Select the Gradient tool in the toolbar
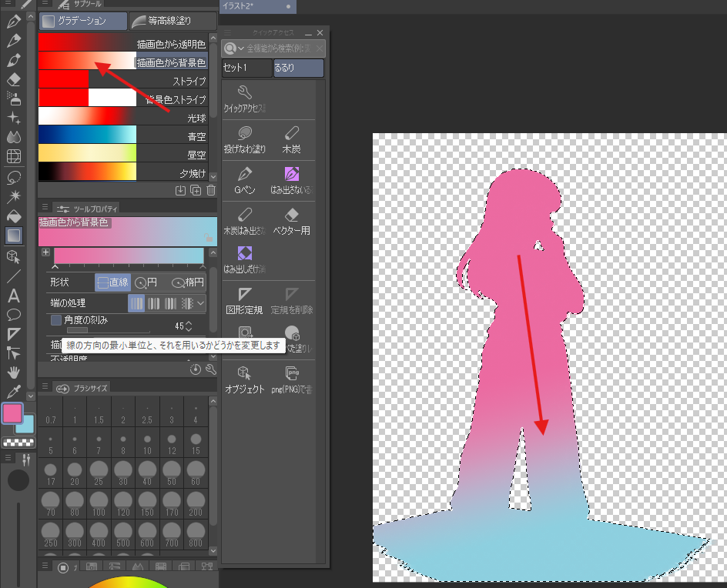727x588 pixels. [x=13, y=236]
